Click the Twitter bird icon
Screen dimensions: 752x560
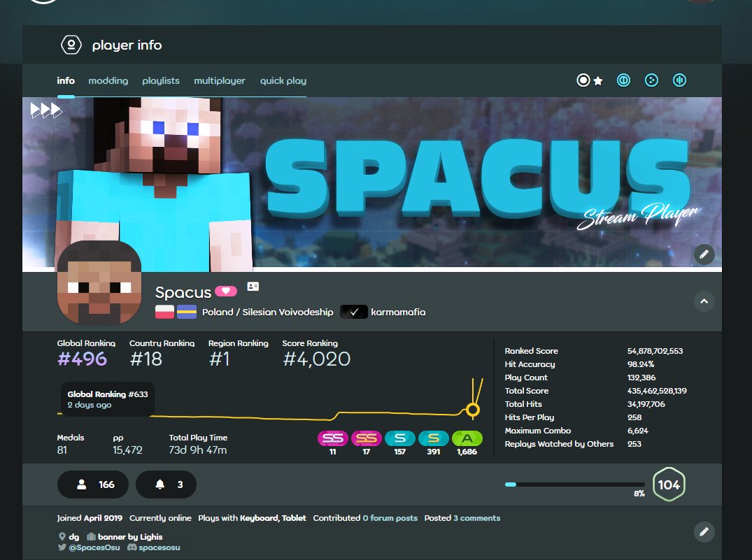(x=62, y=547)
